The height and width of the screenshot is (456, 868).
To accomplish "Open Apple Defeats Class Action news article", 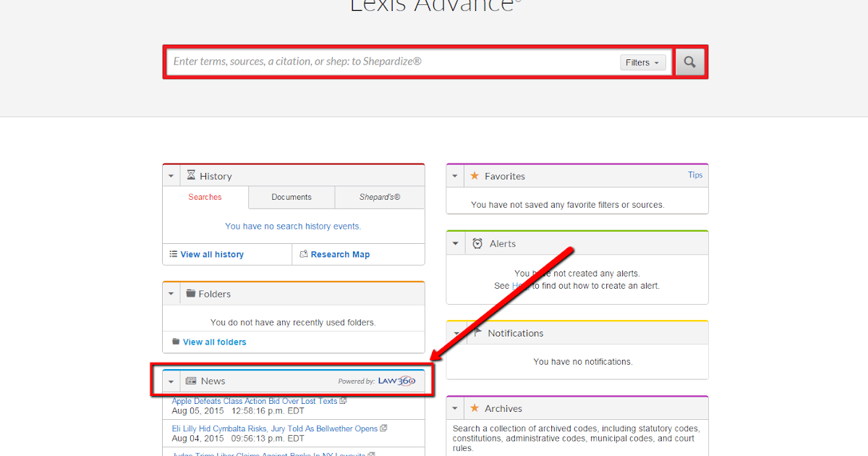I will pyautogui.click(x=255, y=401).
